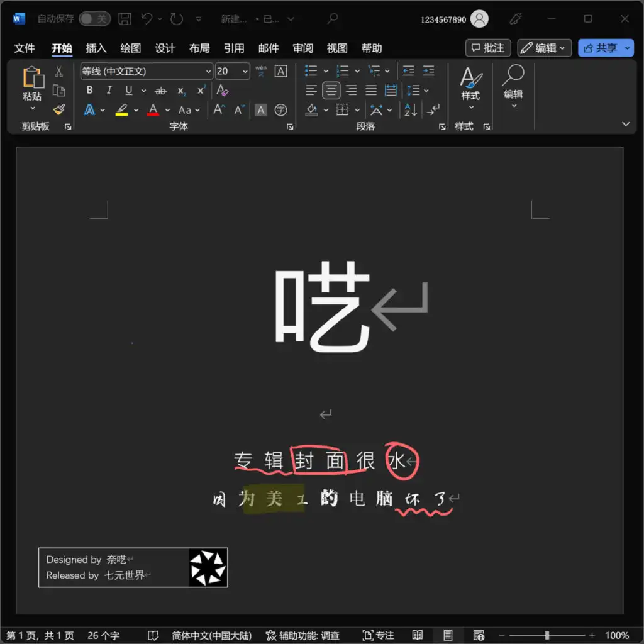Viewport: 644px width, 644px height.
Task: Switch to the 设计 tab
Action: pyautogui.click(x=165, y=48)
